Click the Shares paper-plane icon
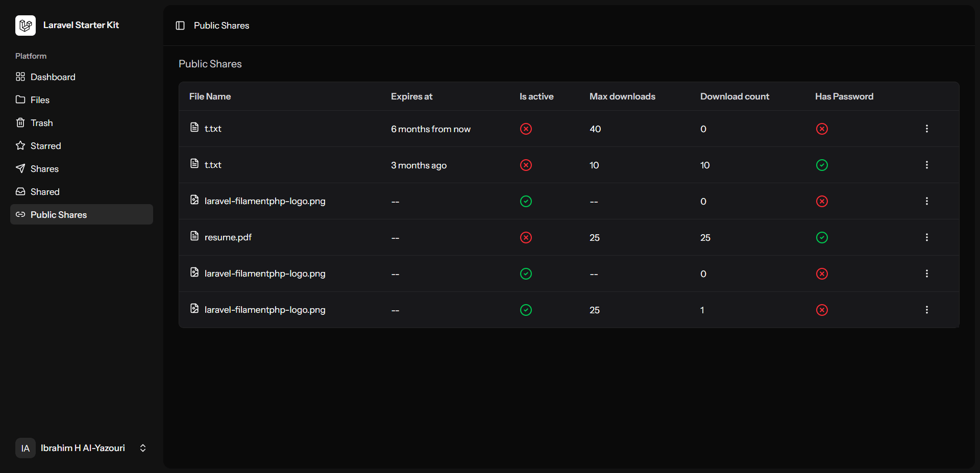This screenshot has height=473, width=980. point(20,168)
